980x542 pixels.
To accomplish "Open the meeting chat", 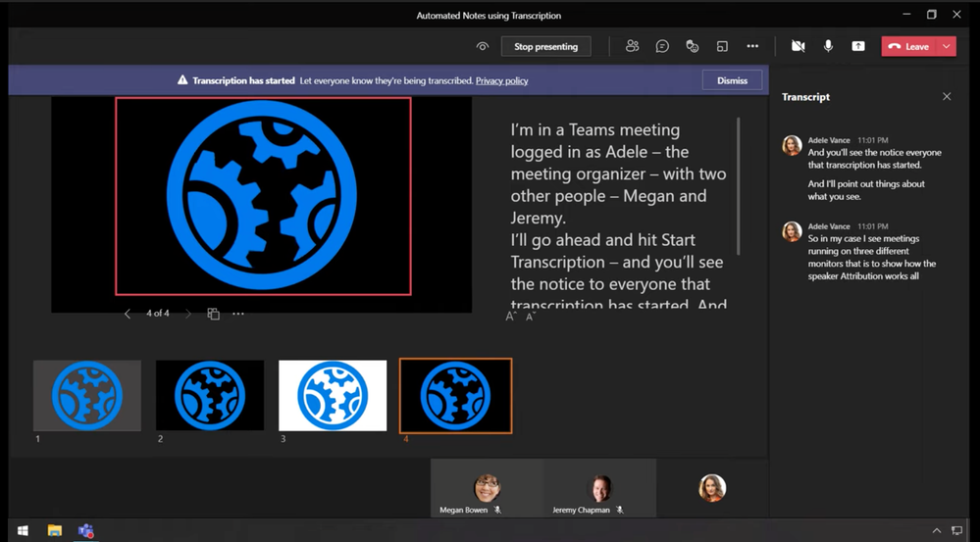I will [x=662, y=46].
